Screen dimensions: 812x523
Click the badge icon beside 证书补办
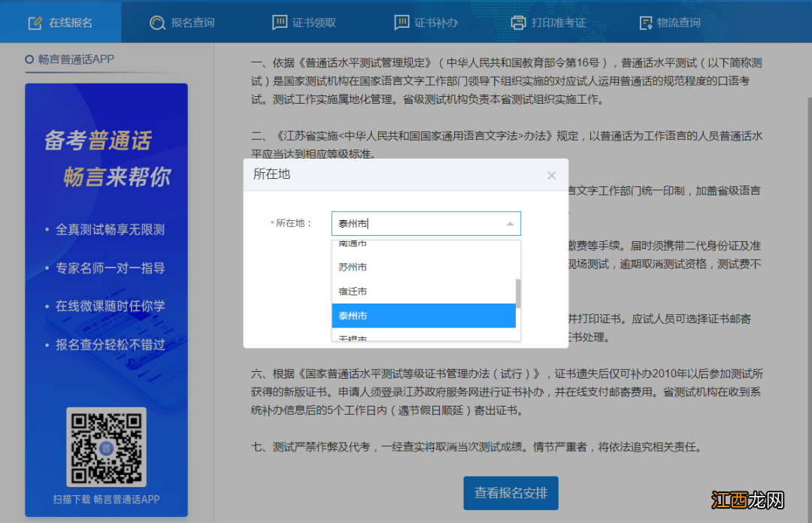click(x=402, y=23)
